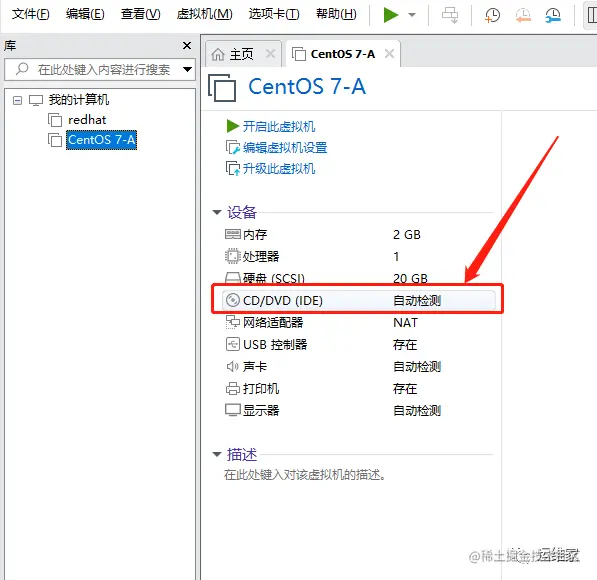Click the green play icon beside 开启此虚拟机
This screenshot has height=580, width=597.
pyautogui.click(x=232, y=126)
